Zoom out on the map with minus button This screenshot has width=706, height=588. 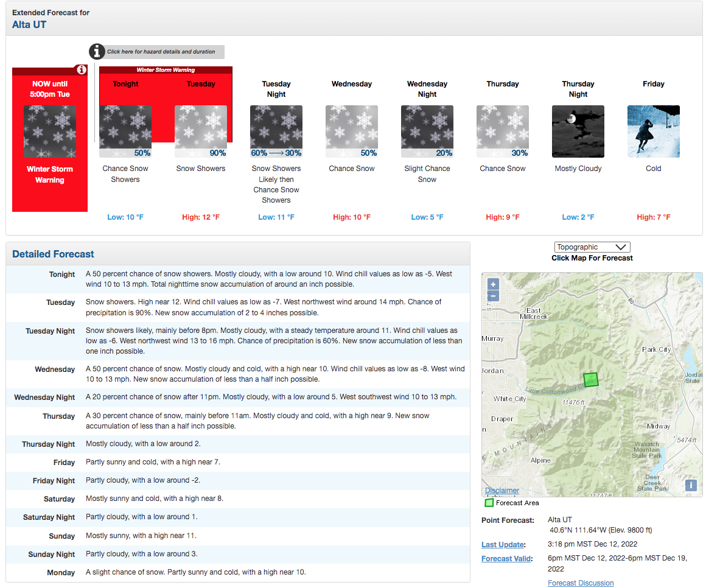coord(493,296)
